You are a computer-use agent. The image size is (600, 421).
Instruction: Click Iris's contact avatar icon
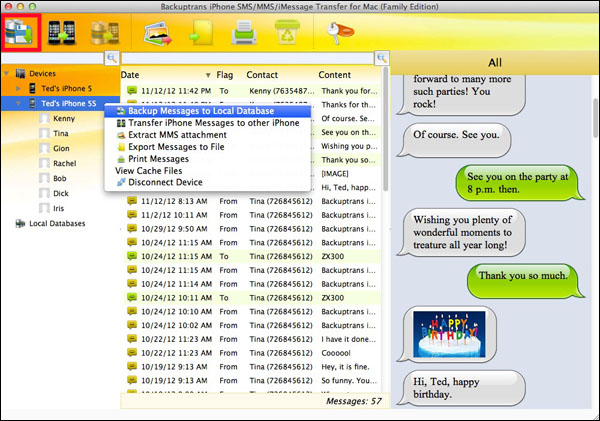44,208
